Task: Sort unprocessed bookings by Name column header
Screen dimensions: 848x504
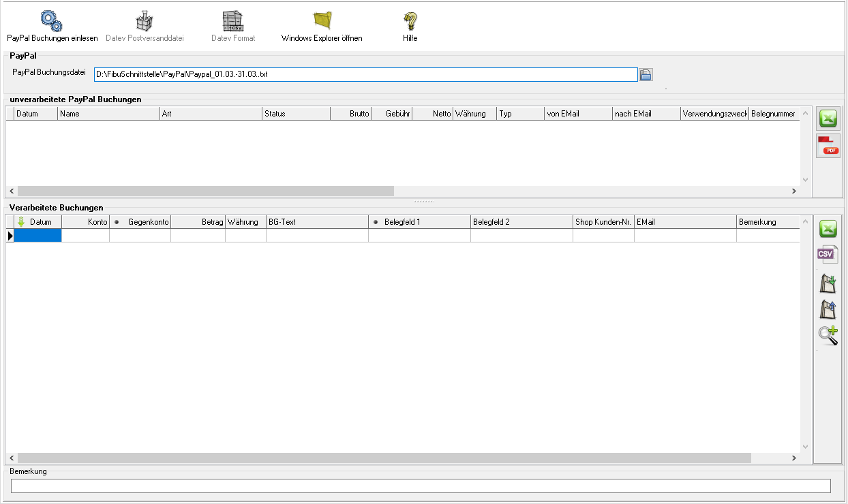Action: (x=108, y=114)
